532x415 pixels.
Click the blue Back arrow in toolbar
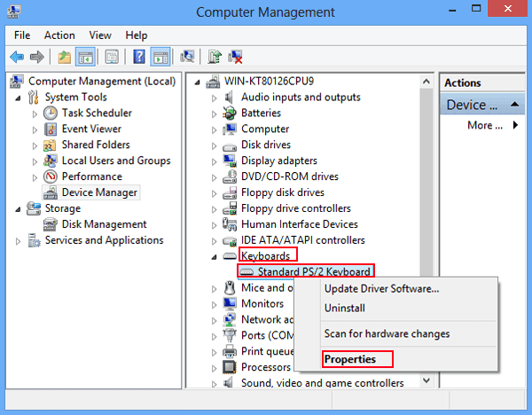pyautogui.click(x=16, y=57)
